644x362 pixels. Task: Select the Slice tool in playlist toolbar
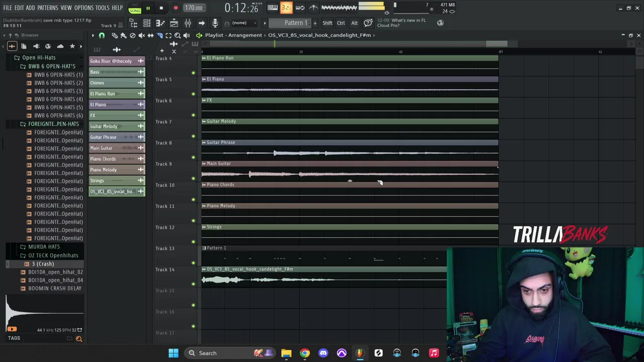click(159, 35)
